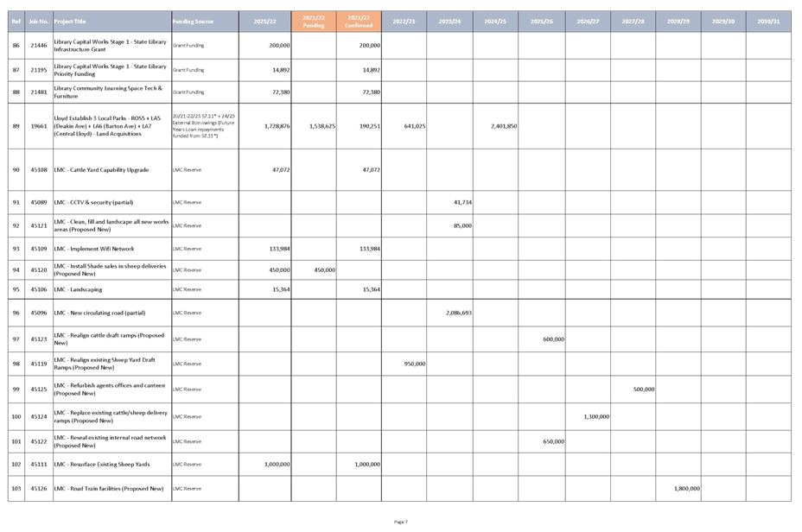Select the 85,000 value
This screenshot has width=802, height=532.
click(462, 225)
